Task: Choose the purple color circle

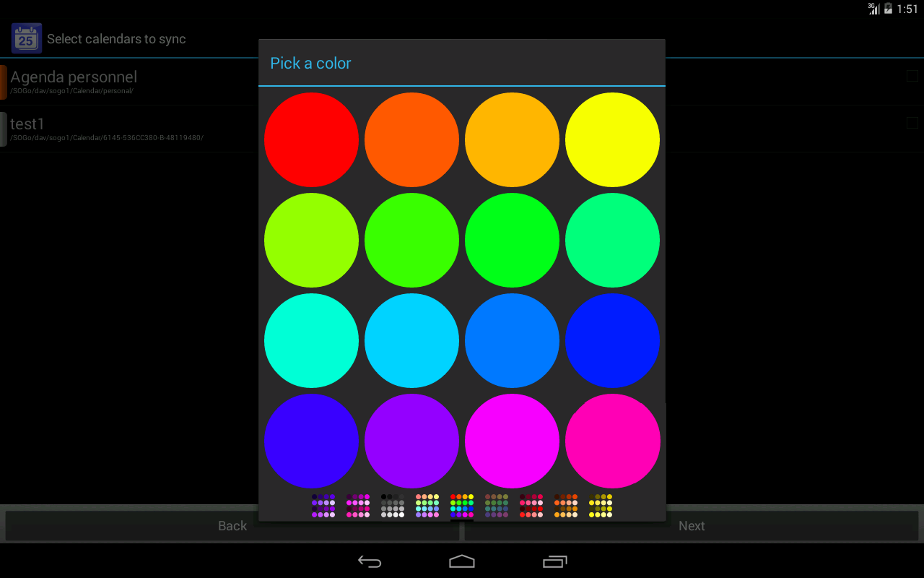Action: 411,441
